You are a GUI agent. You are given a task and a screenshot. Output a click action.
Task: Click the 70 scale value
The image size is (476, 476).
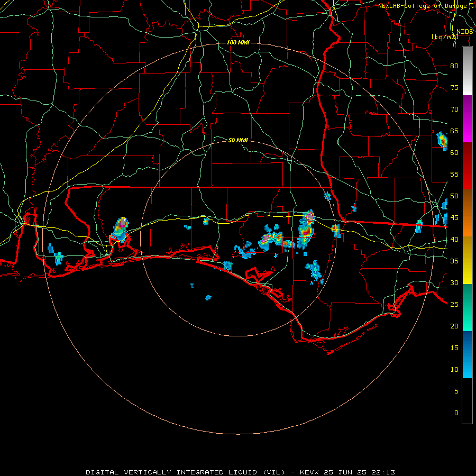[454, 109]
